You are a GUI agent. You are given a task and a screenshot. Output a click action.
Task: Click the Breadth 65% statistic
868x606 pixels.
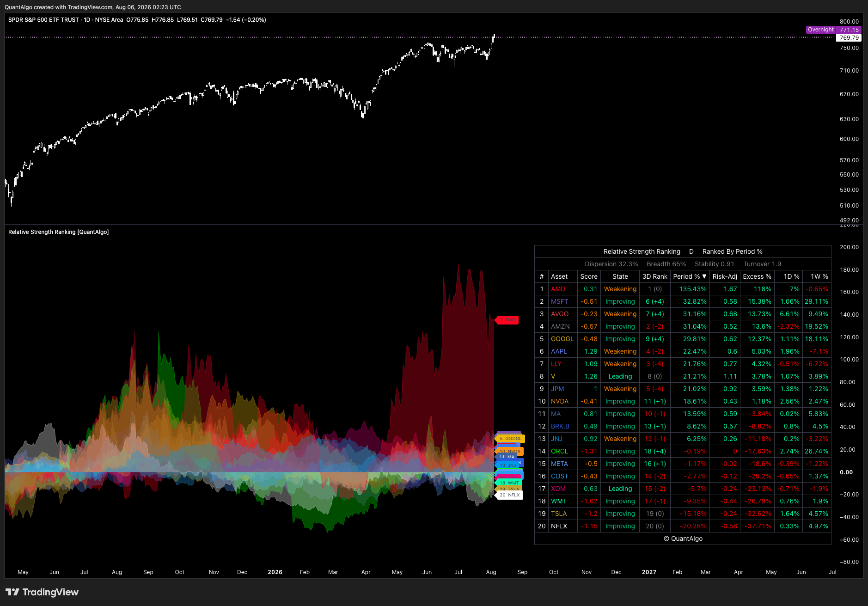pyautogui.click(x=666, y=264)
